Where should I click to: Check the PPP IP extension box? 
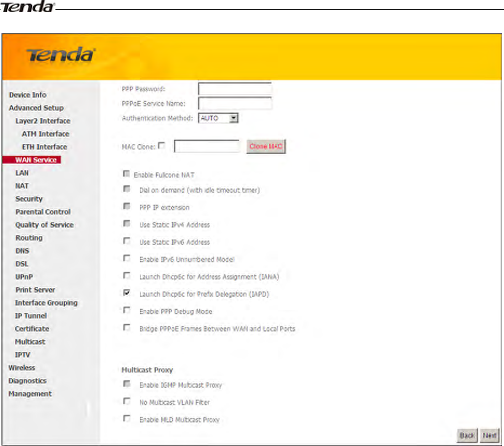coord(127,206)
